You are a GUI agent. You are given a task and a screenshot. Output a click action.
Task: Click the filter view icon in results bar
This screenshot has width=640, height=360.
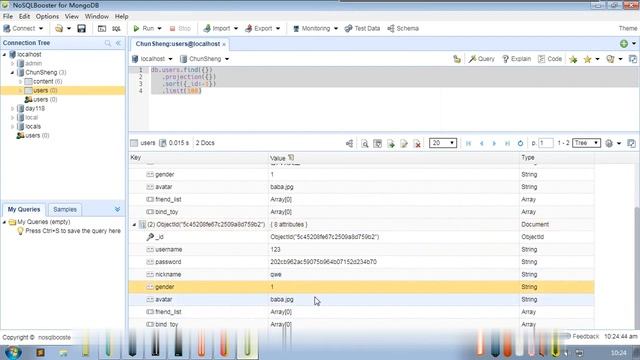[x=378, y=143]
